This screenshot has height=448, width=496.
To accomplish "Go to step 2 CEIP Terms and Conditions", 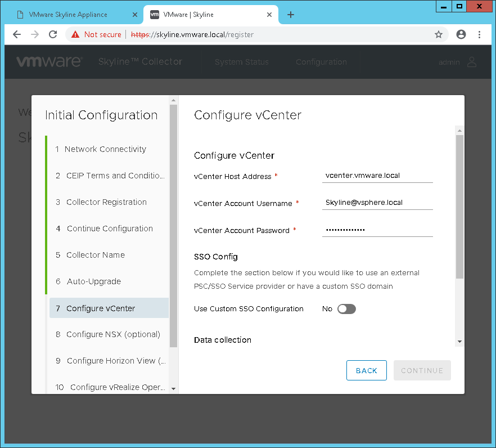I will pos(110,176).
